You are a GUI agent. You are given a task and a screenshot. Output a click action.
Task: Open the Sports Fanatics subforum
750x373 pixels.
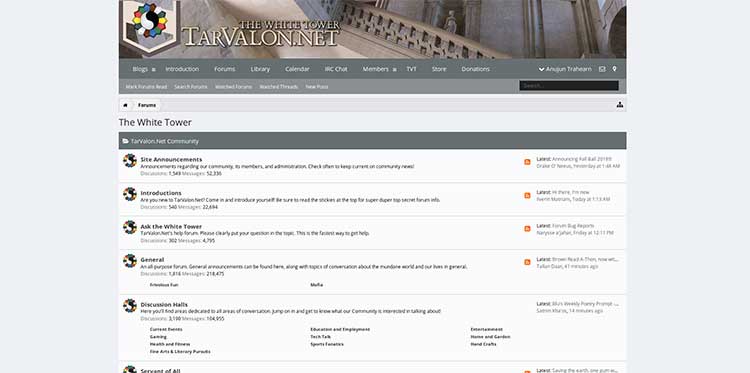click(327, 344)
